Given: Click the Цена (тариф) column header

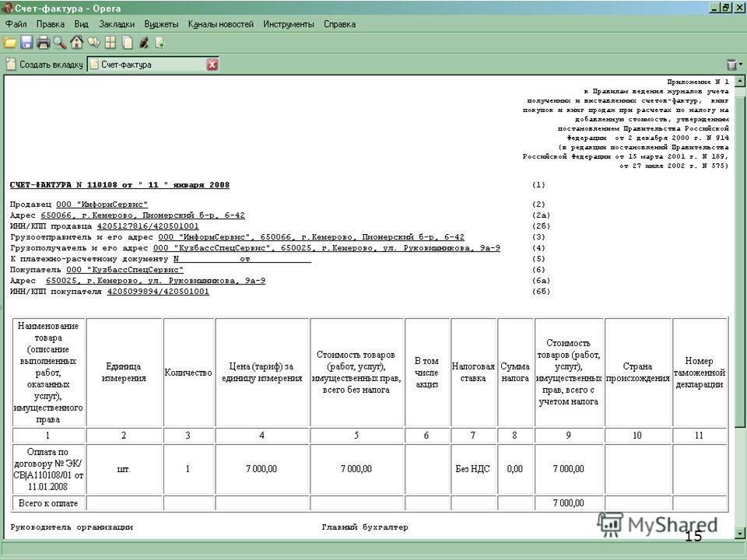Looking at the screenshot, I should pos(262,373).
